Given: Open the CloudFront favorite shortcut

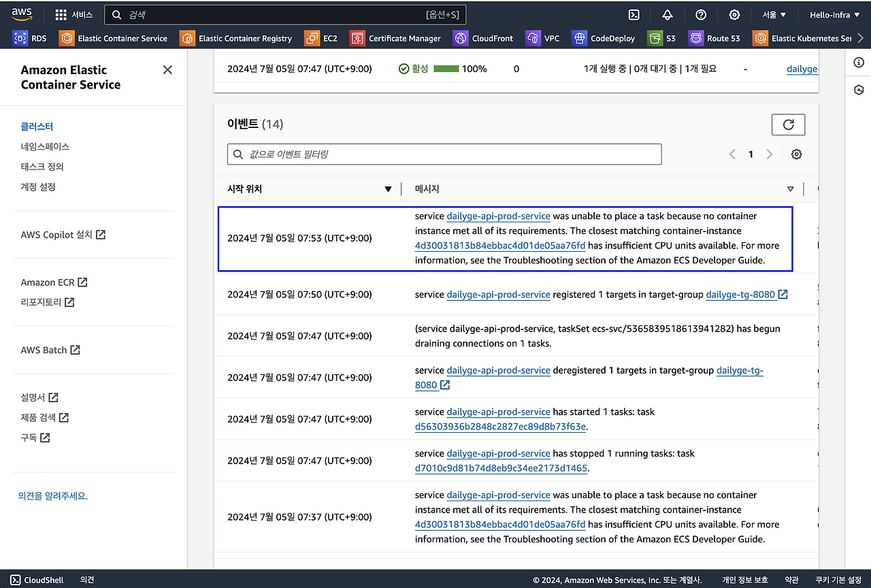Looking at the screenshot, I should pos(483,38).
